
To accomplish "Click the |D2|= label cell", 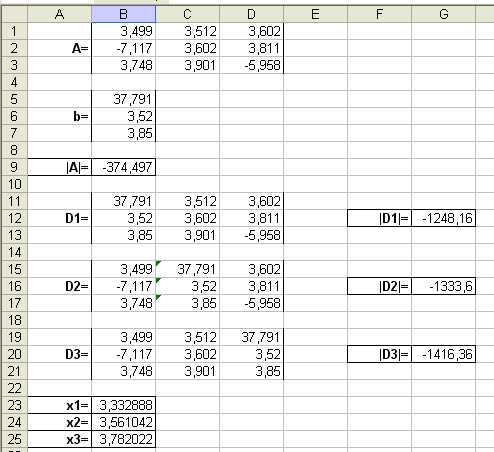I will pos(379,286).
